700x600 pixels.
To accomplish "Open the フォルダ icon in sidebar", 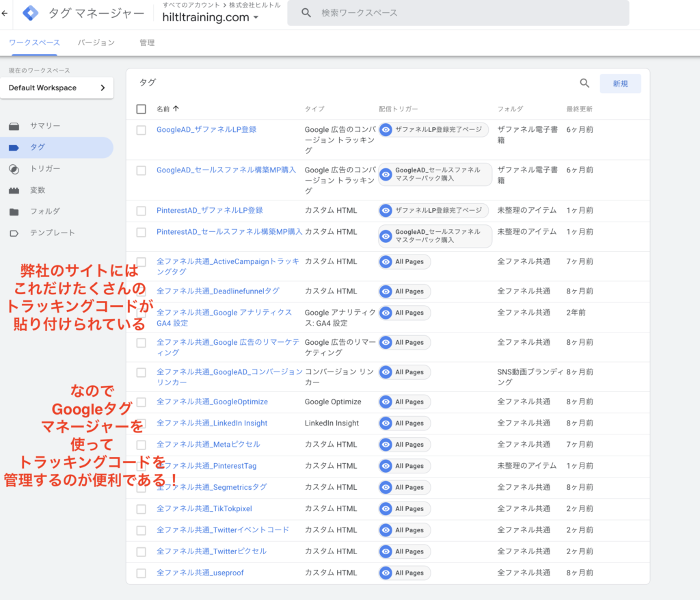I will point(14,212).
